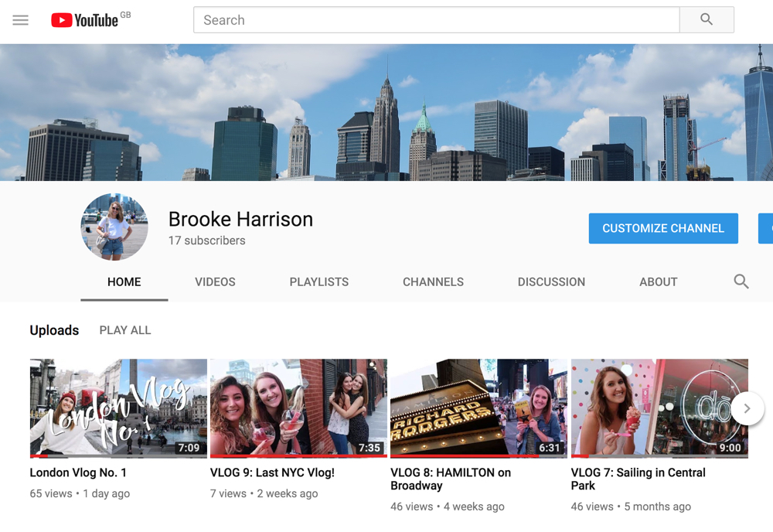This screenshot has width=773, height=532.
Task: Click the 17 subscribers text
Action: tap(207, 240)
